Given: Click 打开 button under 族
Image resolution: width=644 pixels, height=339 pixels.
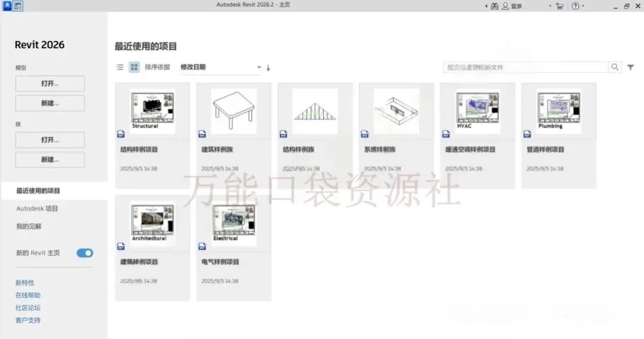Looking at the screenshot, I should (50, 140).
